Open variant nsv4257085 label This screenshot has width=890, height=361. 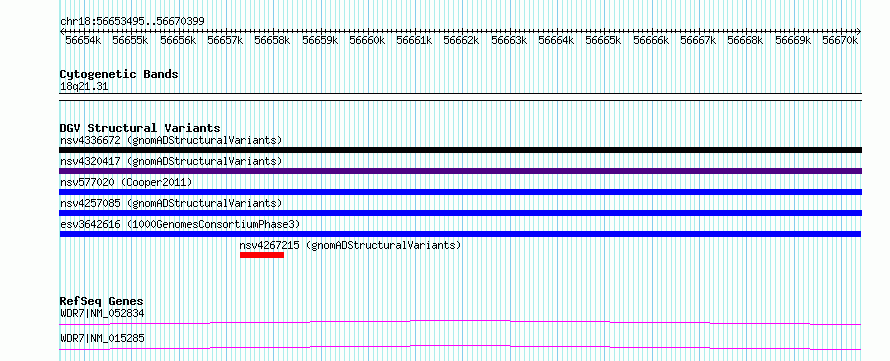point(171,203)
